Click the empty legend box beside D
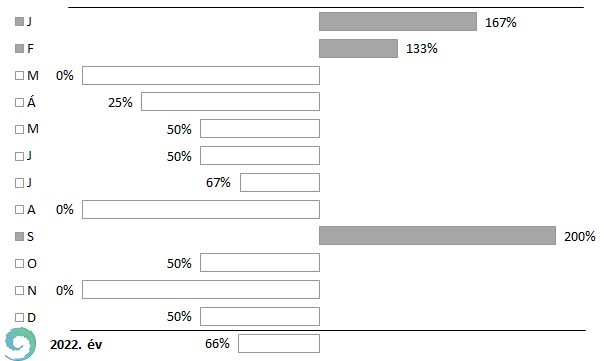The image size is (604, 361). pyautogui.click(x=19, y=317)
